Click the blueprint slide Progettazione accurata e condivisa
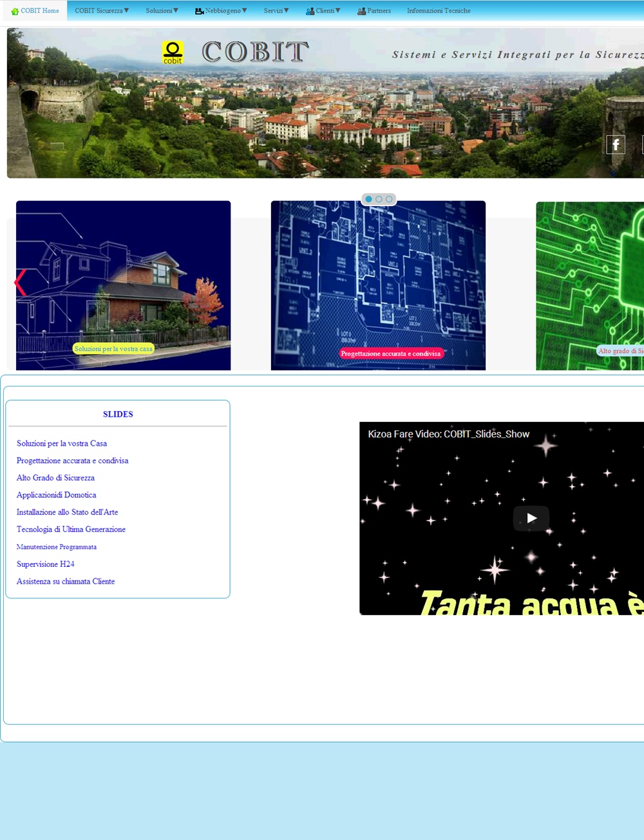The height and width of the screenshot is (840, 644). (x=378, y=285)
